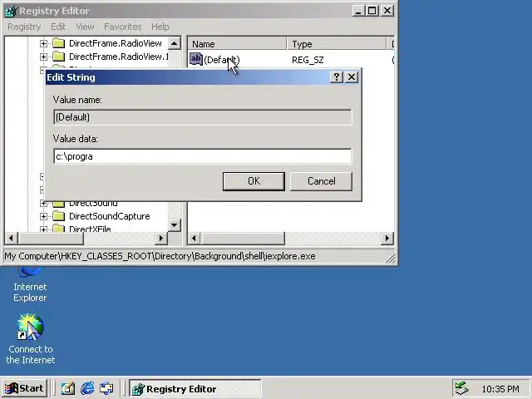The width and height of the screenshot is (532, 399).
Task: Select the (Default) value name
Action: point(222,60)
